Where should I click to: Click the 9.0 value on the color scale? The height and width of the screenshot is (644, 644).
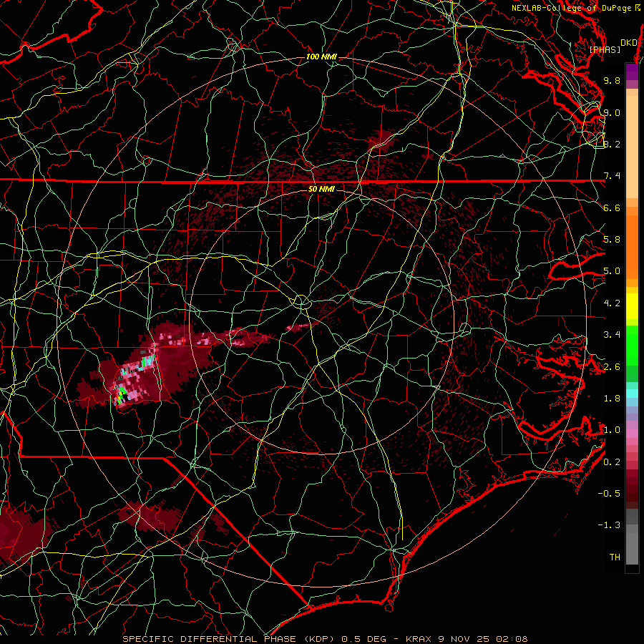pos(612,112)
